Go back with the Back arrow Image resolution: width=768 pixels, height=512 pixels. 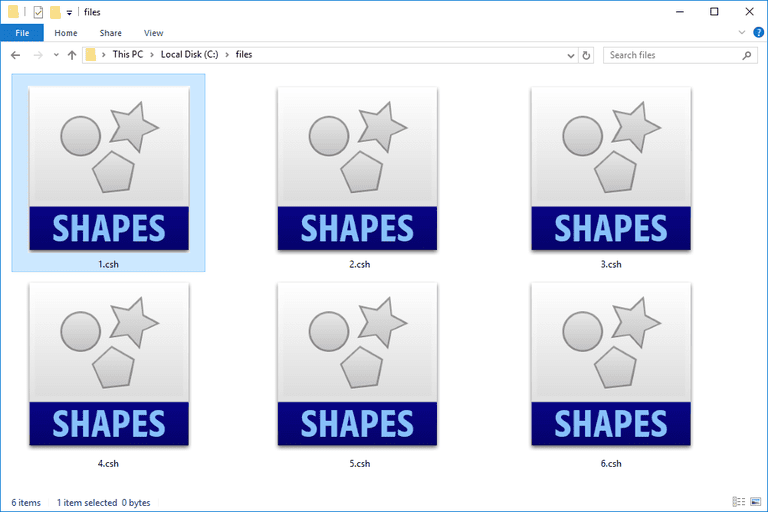(16, 55)
